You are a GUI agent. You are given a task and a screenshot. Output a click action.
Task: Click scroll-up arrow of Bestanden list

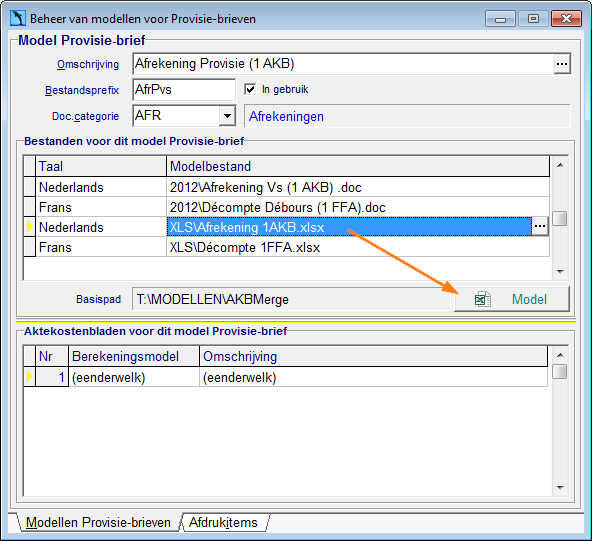(560, 165)
